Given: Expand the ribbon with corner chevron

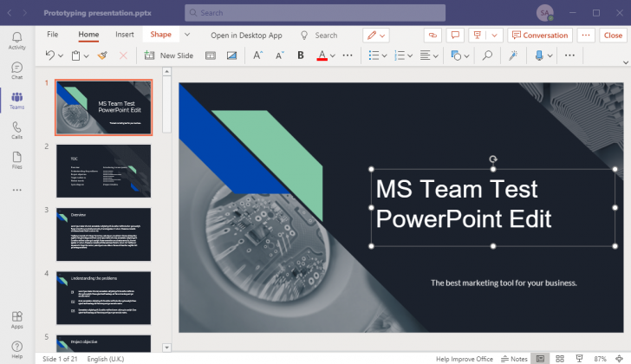Looking at the screenshot, I should click(626, 62).
